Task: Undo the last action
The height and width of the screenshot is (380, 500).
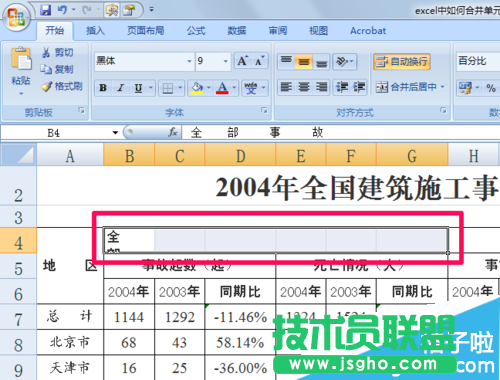Action: pyautogui.click(x=62, y=10)
